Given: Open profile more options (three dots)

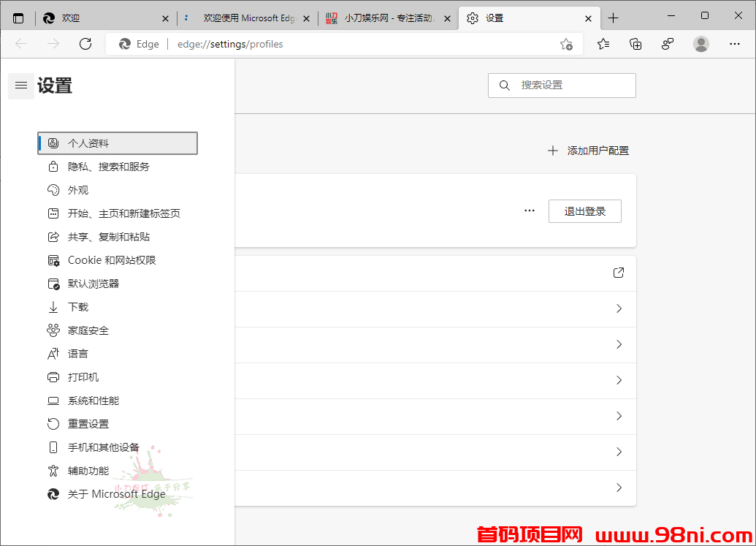Looking at the screenshot, I should pyautogui.click(x=530, y=211).
